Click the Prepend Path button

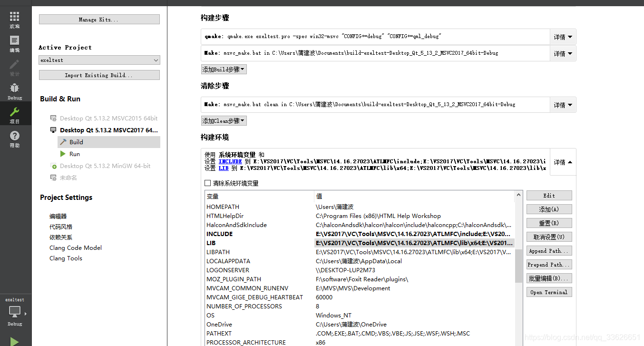pos(549,265)
